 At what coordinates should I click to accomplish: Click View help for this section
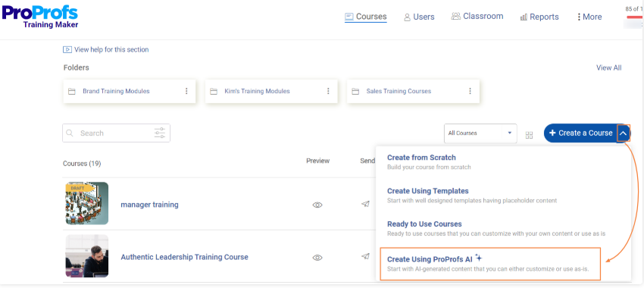pyautogui.click(x=111, y=50)
